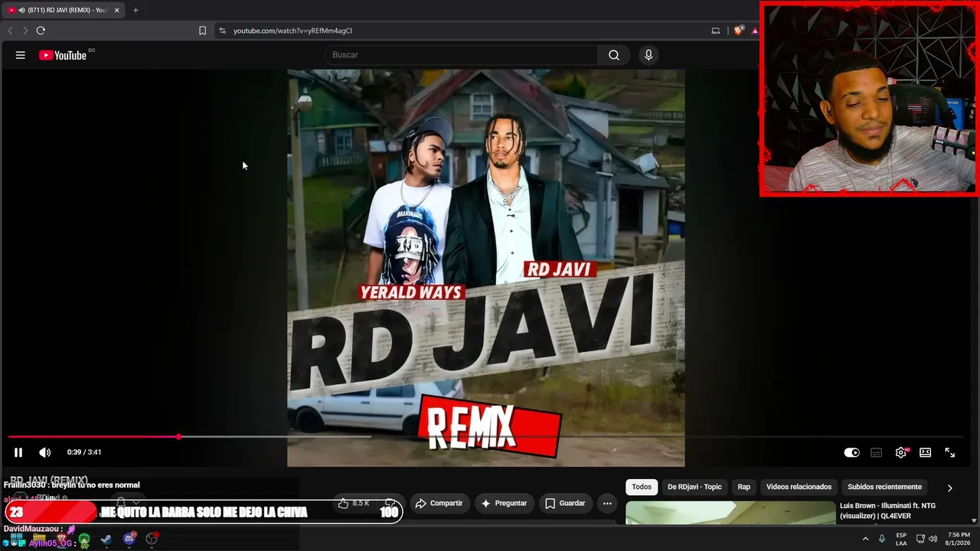The width and height of the screenshot is (980, 551).
Task: Click the tray microphone icon
Action: click(x=882, y=539)
